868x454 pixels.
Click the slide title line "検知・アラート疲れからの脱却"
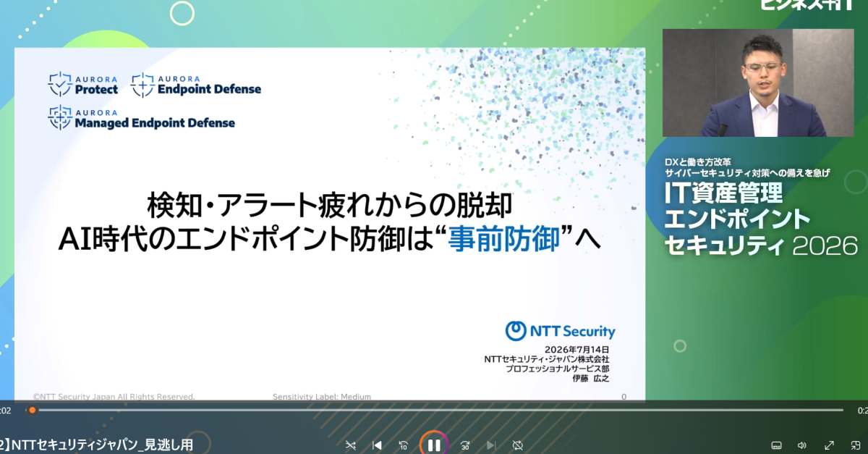tap(330, 205)
